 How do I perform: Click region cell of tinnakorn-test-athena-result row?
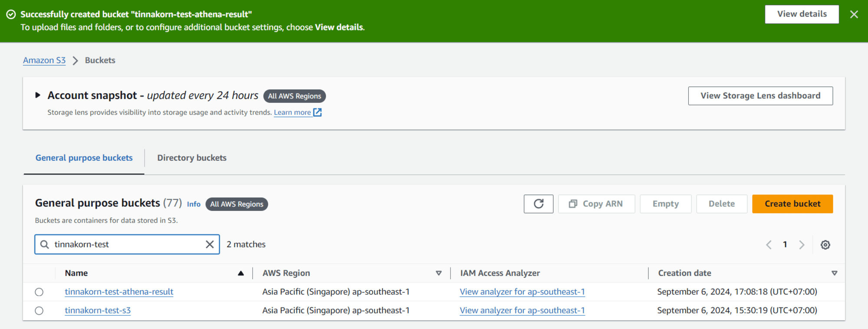coord(336,292)
